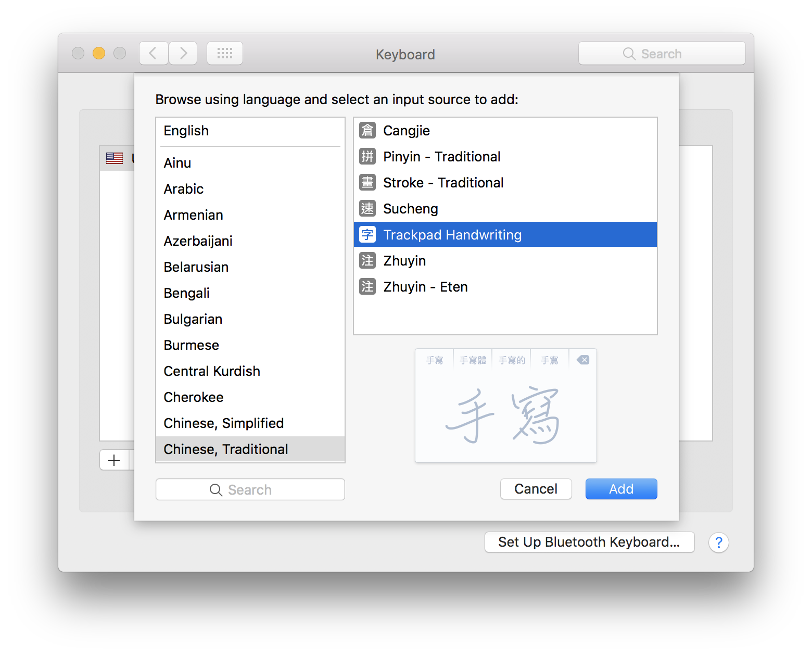The width and height of the screenshot is (812, 655).
Task: Select Zhuyin - Eten input method
Action: pyautogui.click(x=425, y=286)
